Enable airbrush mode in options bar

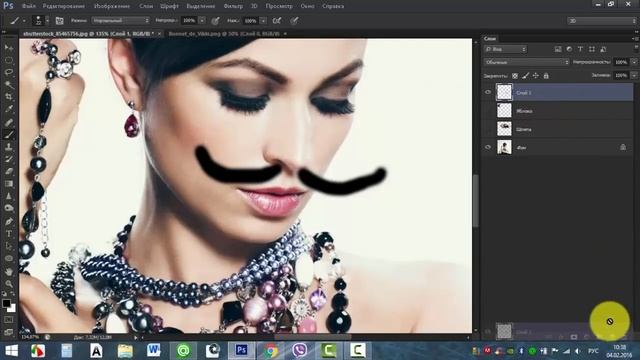point(277,20)
